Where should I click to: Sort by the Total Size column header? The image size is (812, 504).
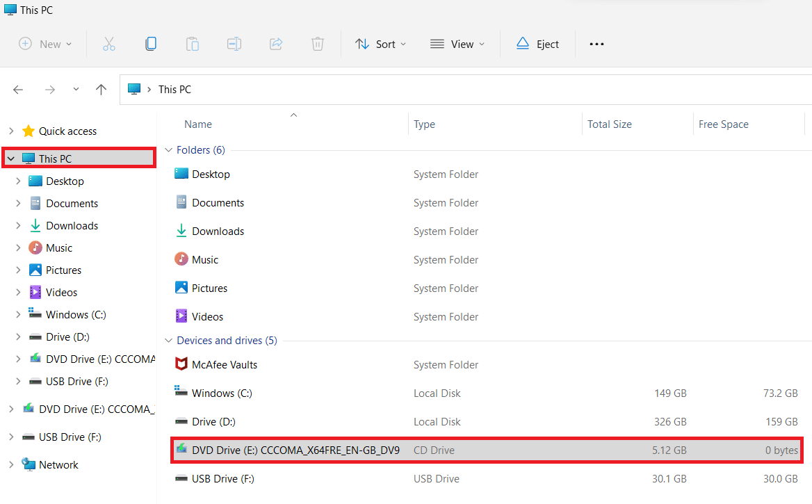click(x=610, y=124)
